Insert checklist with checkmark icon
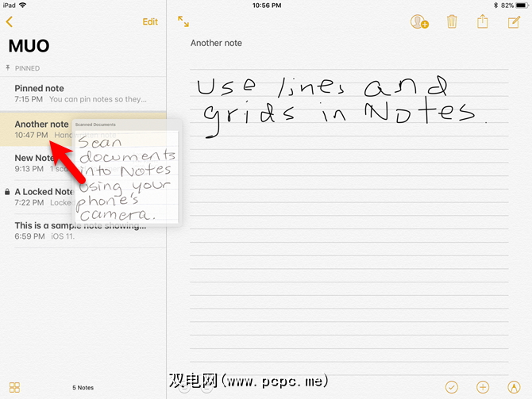The height and width of the screenshot is (399, 532). [452, 386]
